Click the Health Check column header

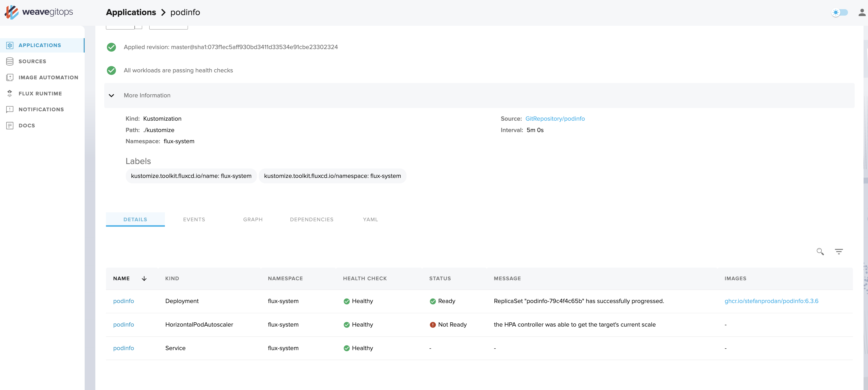[365, 278]
